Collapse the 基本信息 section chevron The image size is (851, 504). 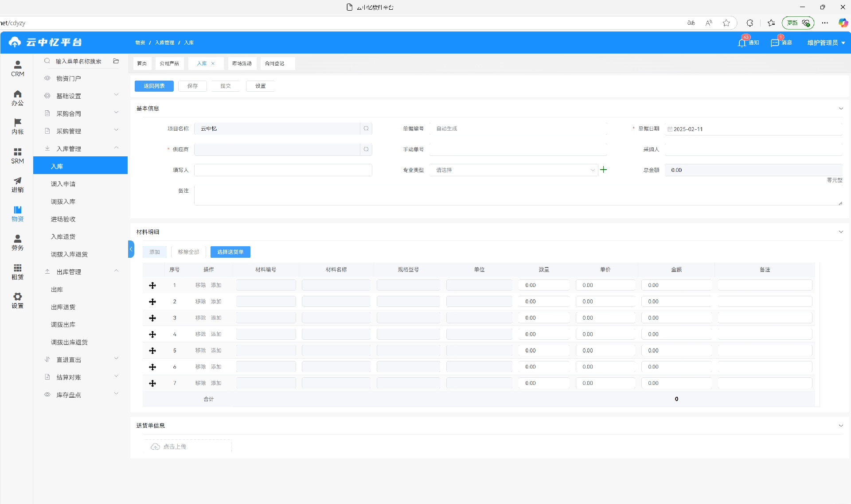point(841,109)
